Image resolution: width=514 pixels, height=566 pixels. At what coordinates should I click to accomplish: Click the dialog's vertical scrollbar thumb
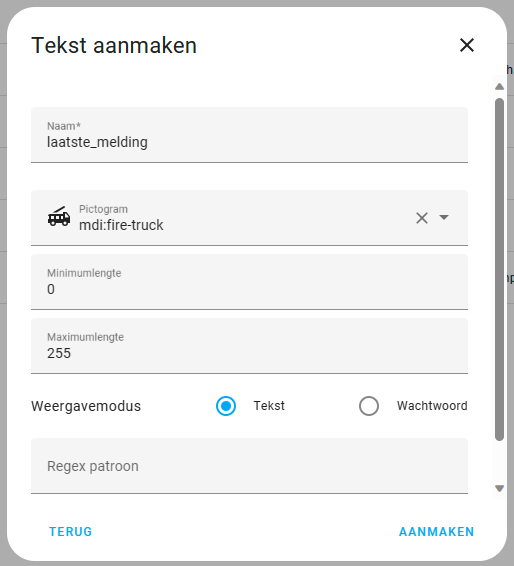point(500,269)
